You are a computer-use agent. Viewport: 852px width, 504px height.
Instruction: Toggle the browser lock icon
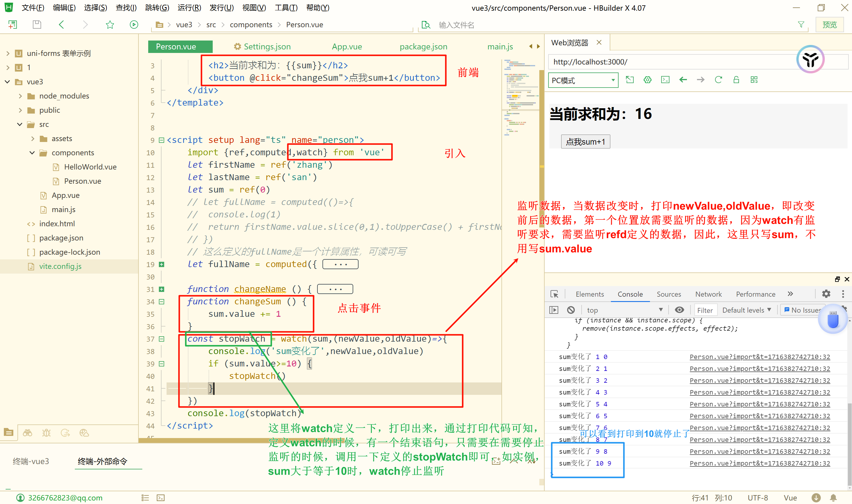pos(736,80)
